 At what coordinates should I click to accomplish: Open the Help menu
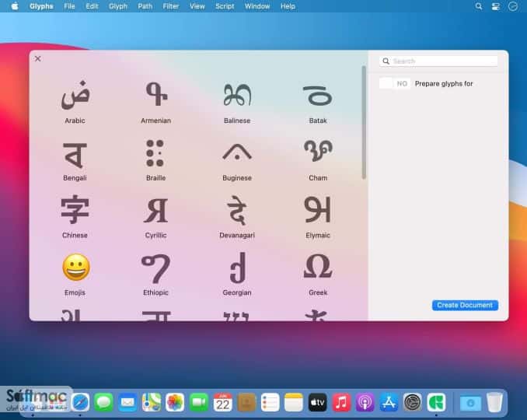288,6
